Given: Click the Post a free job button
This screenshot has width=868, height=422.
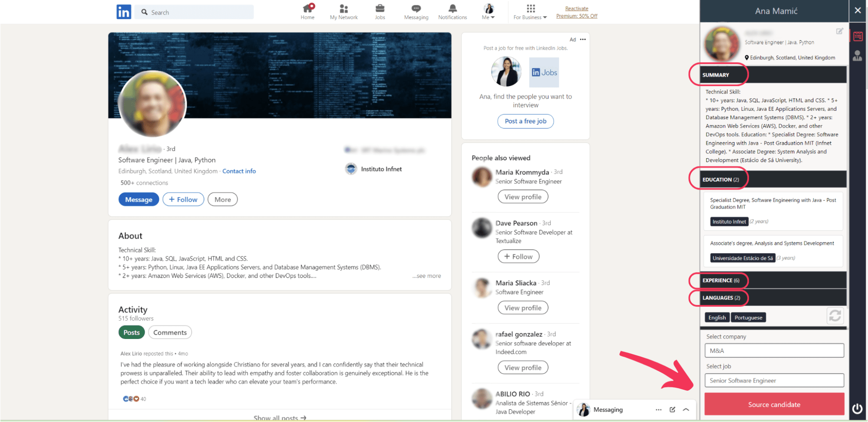Looking at the screenshot, I should pyautogui.click(x=525, y=121).
